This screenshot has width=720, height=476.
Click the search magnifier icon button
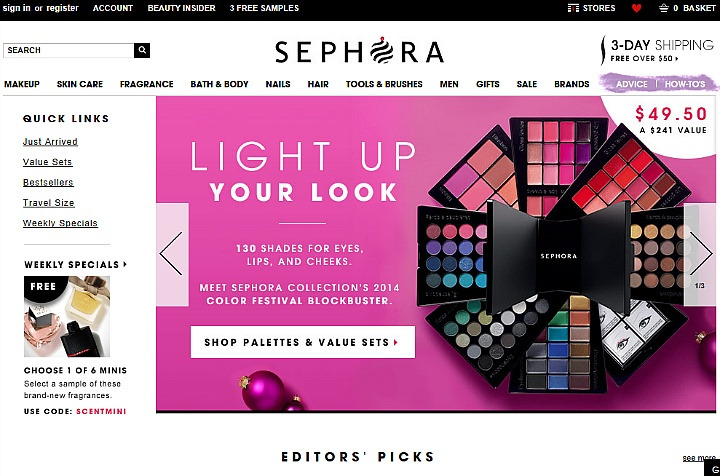(142, 50)
